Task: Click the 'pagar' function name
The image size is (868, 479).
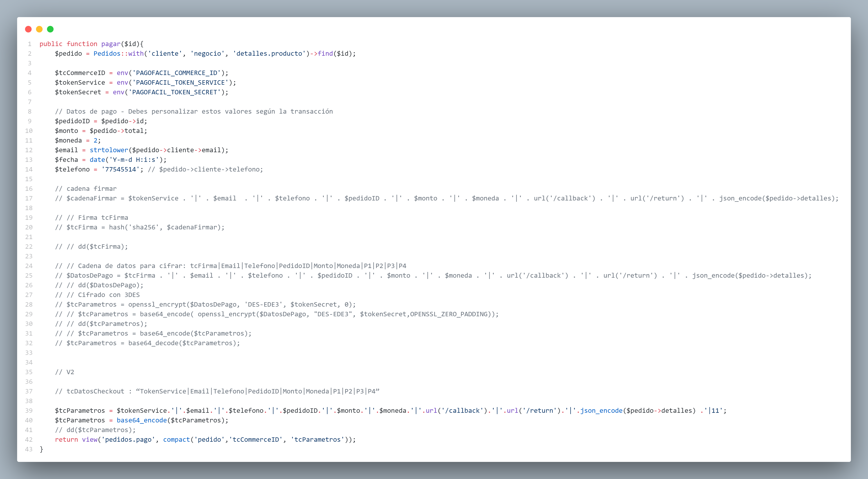Action: tap(110, 44)
